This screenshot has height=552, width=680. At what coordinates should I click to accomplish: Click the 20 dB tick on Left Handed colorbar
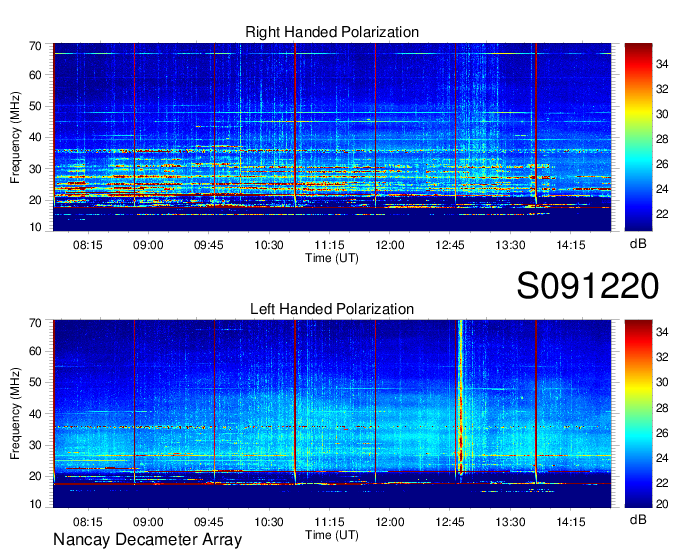(x=662, y=503)
